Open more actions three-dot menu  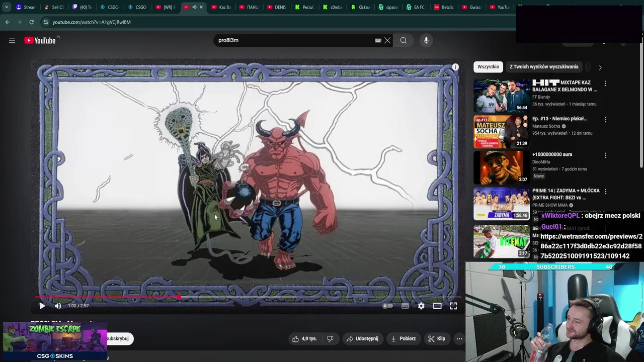(x=459, y=339)
